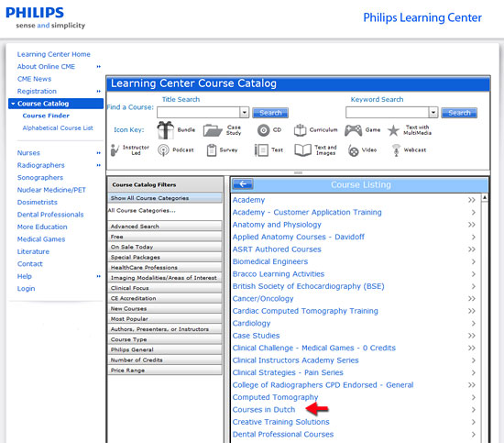Open the Title Search dropdown arrow
The width and height of the screenshot is (504, 443).
tap(245, 113)
